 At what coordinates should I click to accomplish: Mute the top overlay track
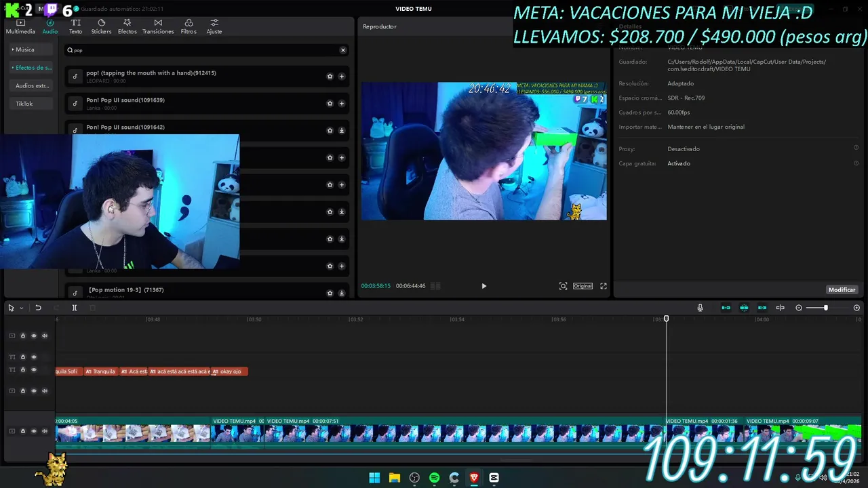click(x=45, y=335)
